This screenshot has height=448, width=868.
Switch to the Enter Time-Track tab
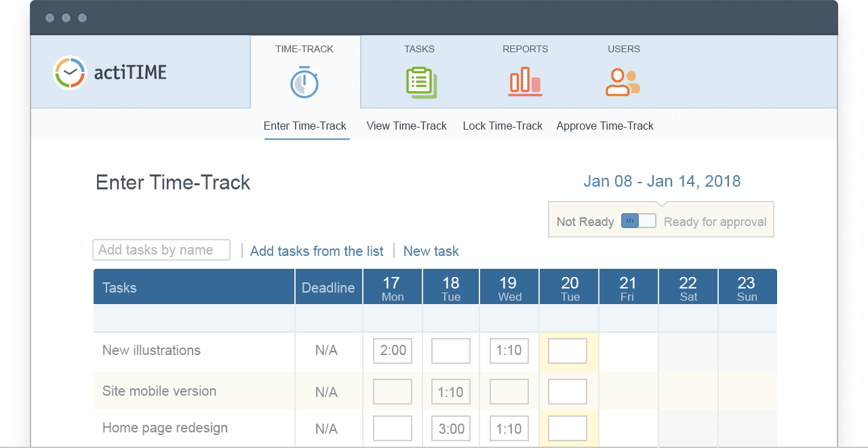(x=305, y=126)
